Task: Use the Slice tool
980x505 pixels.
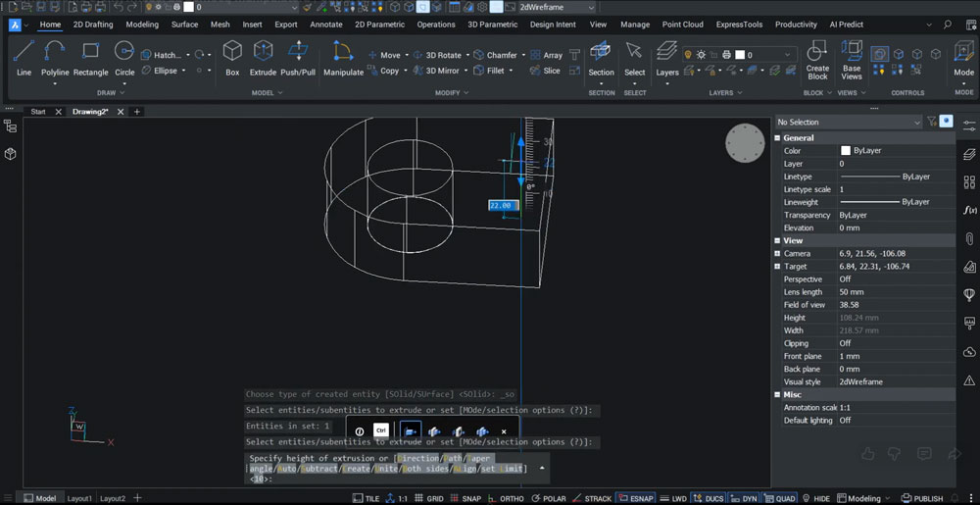Action: pos(546,71)
